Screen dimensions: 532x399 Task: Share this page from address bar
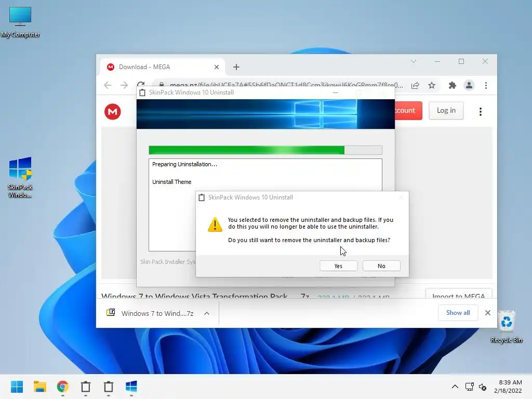(415, 85)
